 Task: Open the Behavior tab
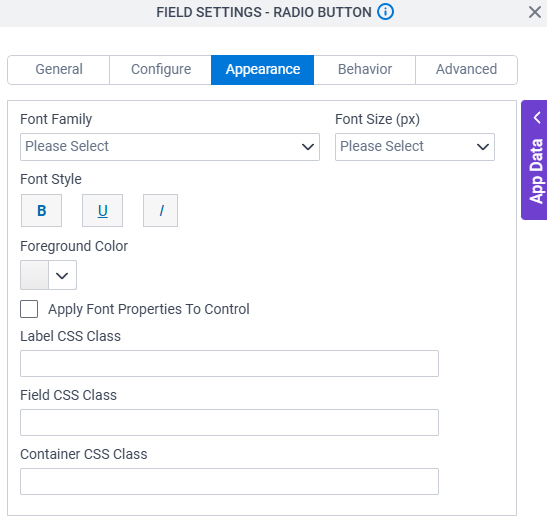(x=365, y=69)
